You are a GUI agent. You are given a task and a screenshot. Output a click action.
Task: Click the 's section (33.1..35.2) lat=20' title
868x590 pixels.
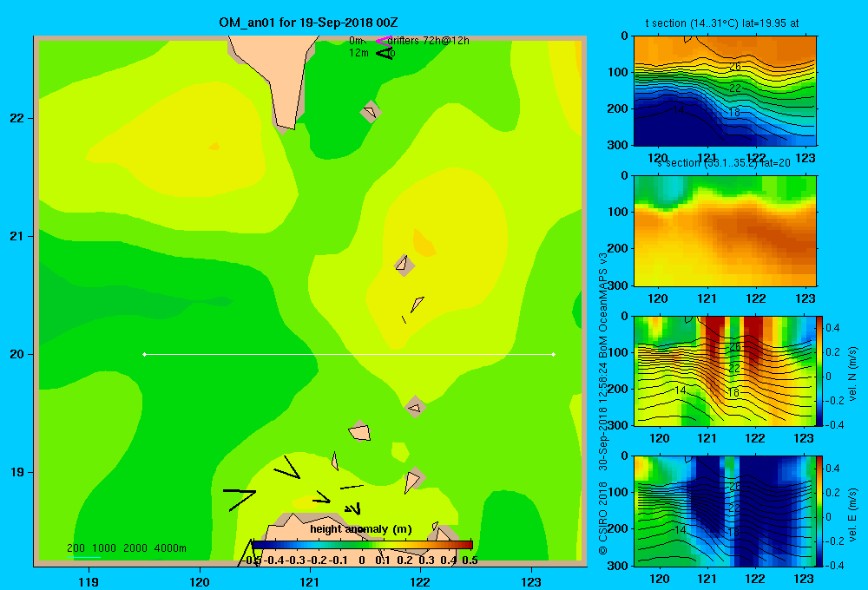(724, 163)
